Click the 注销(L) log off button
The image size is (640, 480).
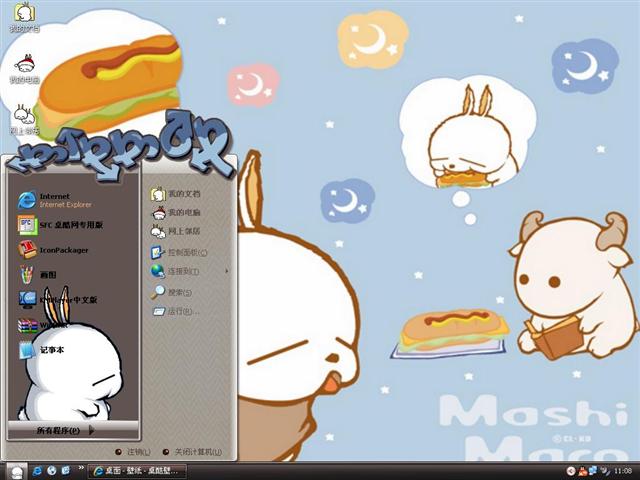click(x=133, y=452)
